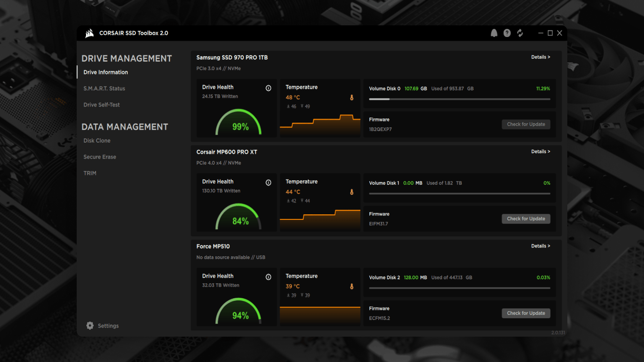Click the 39 °C temperature reading
Viewport: 644px width, 362px height.
(293, 286)
